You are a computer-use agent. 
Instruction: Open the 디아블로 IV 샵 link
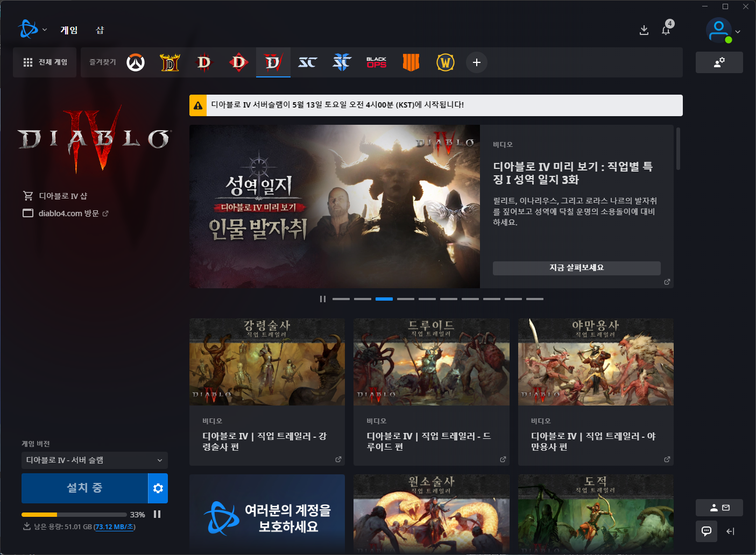55,196
